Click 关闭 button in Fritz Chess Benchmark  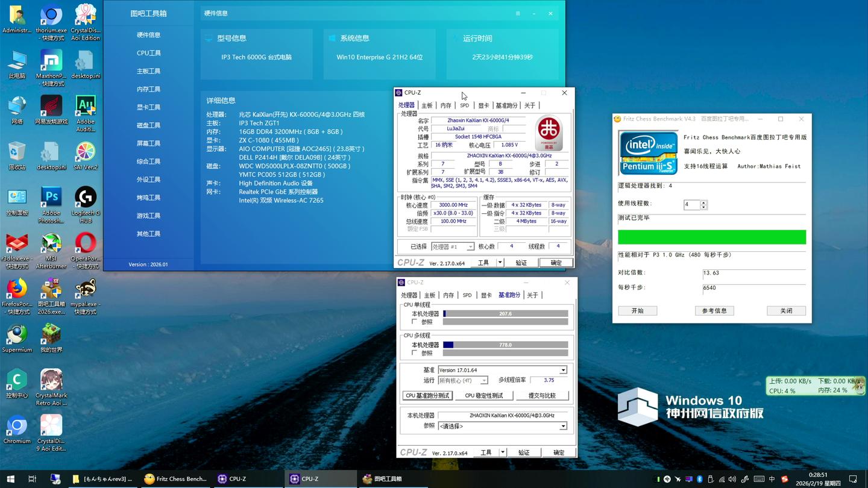click(x=786, y=311)
